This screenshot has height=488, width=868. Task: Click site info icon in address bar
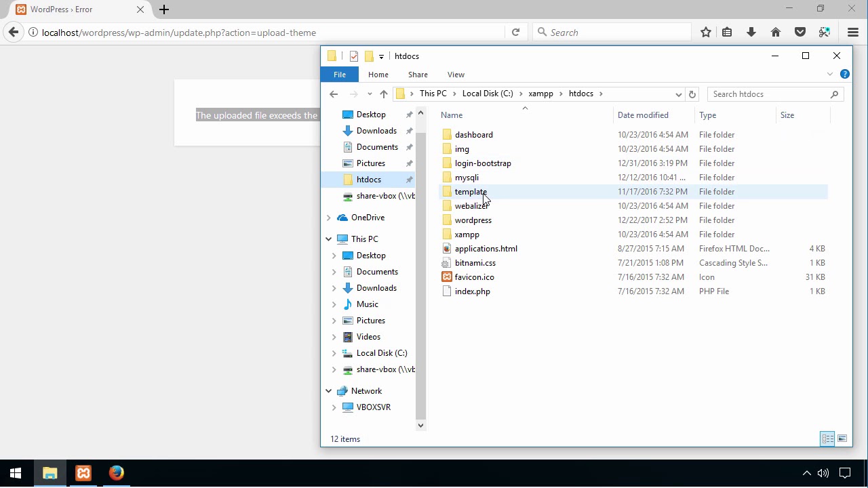(x=33, y=33)
